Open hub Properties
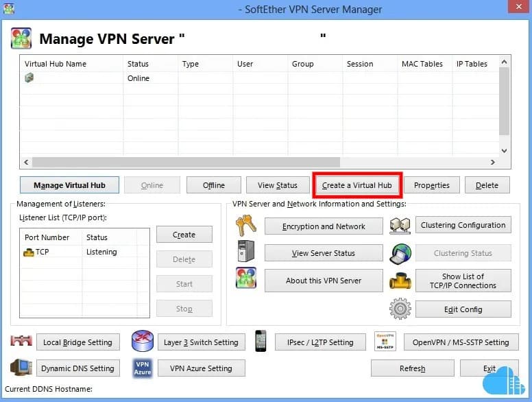Viewport: 532px width, 402px height. 432,185
